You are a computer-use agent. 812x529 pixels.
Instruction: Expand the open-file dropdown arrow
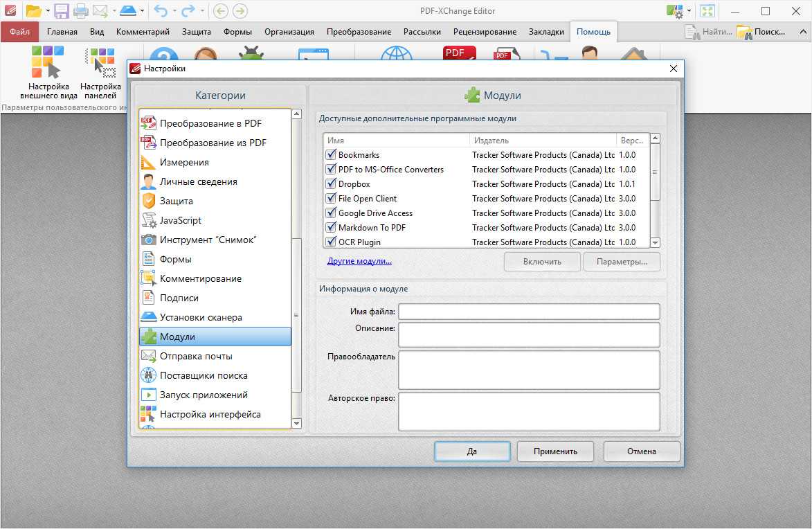click(x=47, y=11)
